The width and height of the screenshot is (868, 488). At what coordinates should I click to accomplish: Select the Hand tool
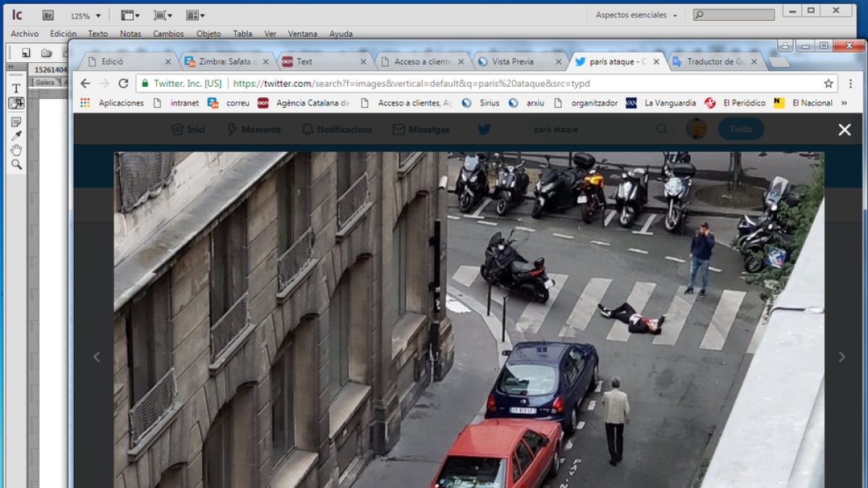click(x=15, y=148)
